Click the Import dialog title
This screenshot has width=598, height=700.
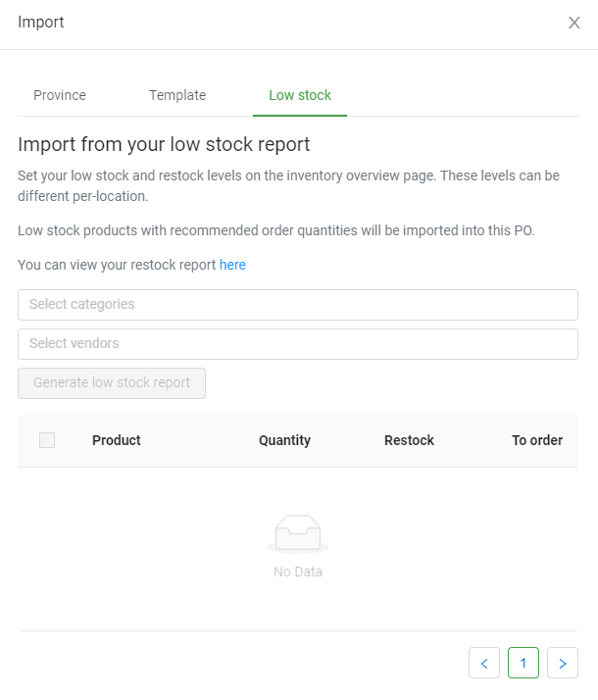(41, 23)
